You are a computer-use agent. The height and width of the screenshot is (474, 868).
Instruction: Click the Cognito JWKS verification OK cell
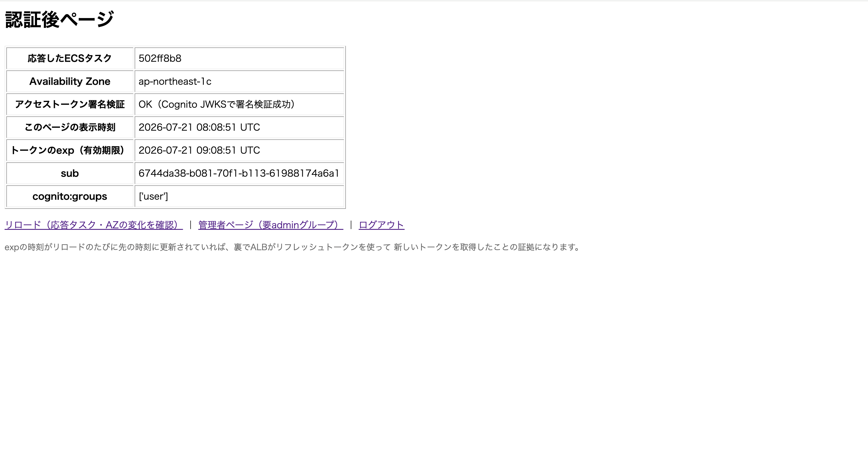pyautogui.click(x=239, y=105)
